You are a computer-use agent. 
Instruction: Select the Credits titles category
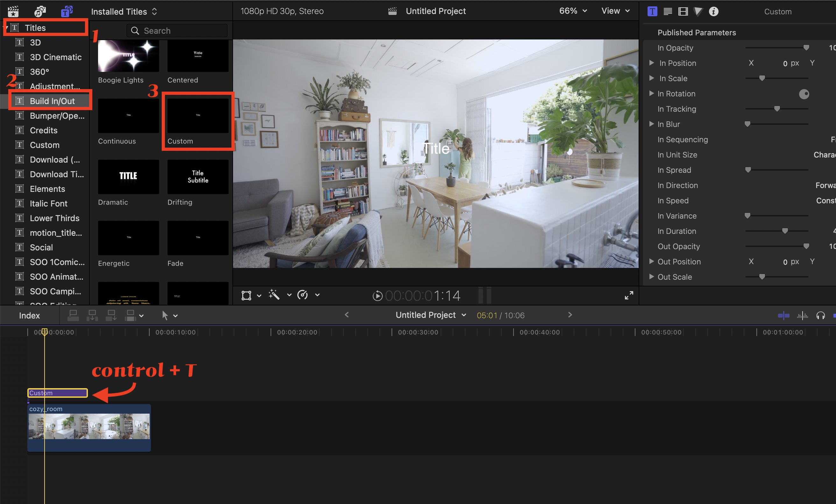click(x=43, y=130)
